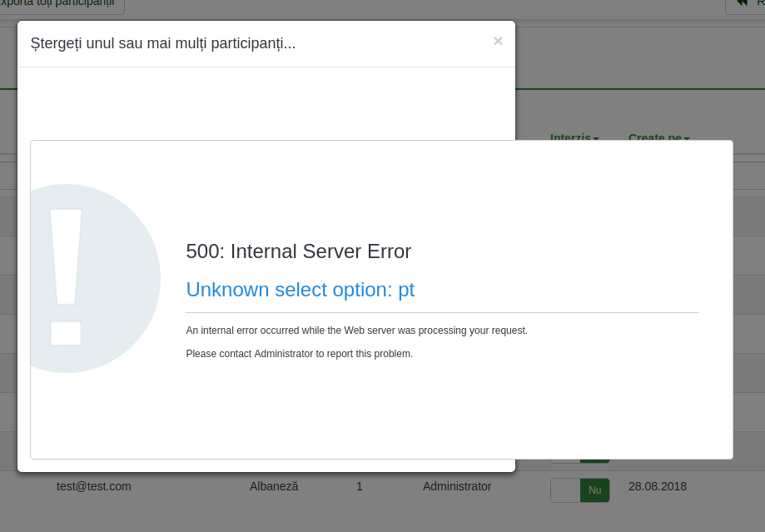
Task: Click the 'Ștergeți unul sau mai mulți participanți' title
Action: coord(163,43)
